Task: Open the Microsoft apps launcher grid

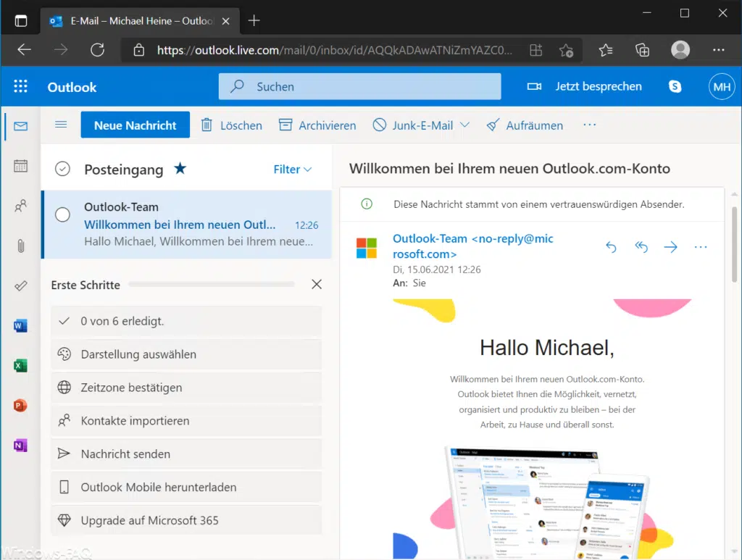Action: [x=20, y=86]
